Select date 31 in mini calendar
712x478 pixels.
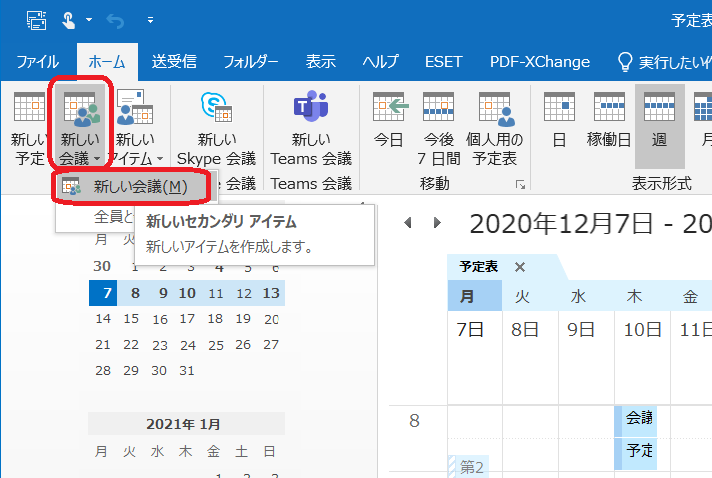187,371
